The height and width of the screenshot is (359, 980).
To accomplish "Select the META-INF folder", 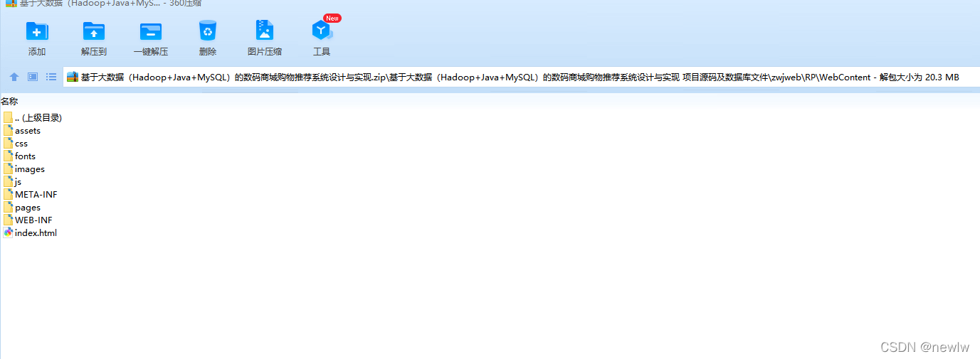I will pos(31,195).
